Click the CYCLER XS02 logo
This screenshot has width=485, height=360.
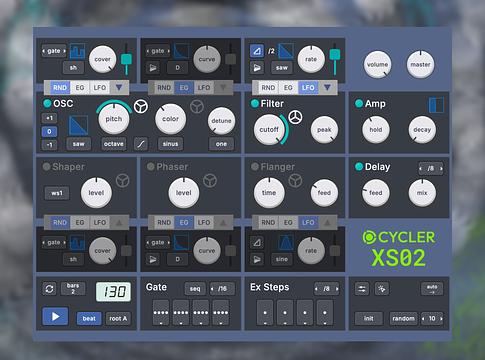click(399, 248)
